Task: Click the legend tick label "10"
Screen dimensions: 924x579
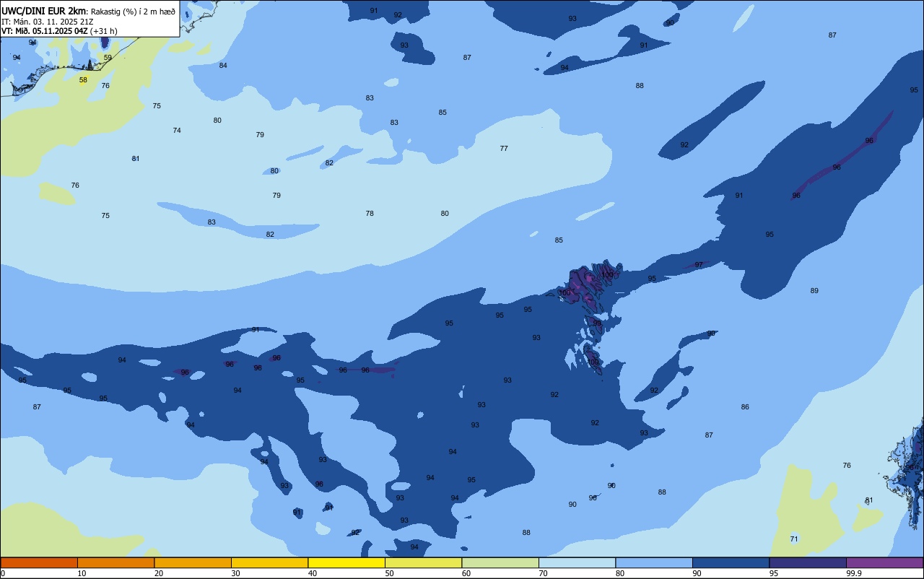Action: [x=82, y=573]
